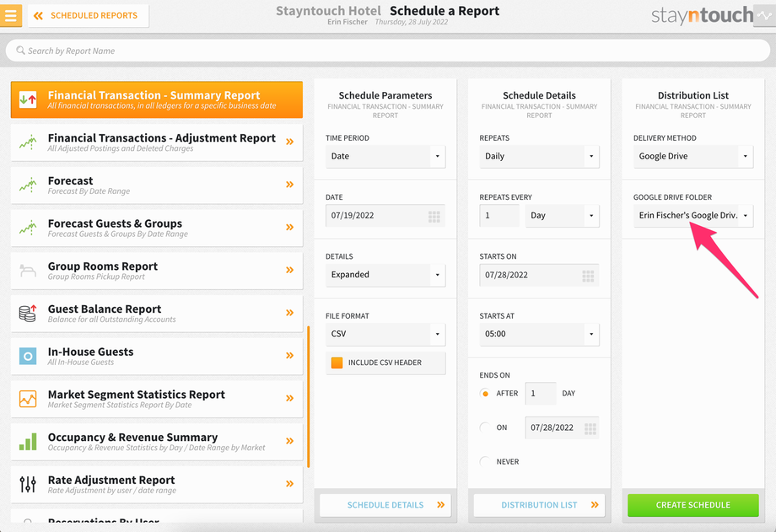This screenshot has width=776, height=532.
Task: Open Occupancy & Revenue Summary chevron
Action: pyautogui.click(x=289, y=441)
